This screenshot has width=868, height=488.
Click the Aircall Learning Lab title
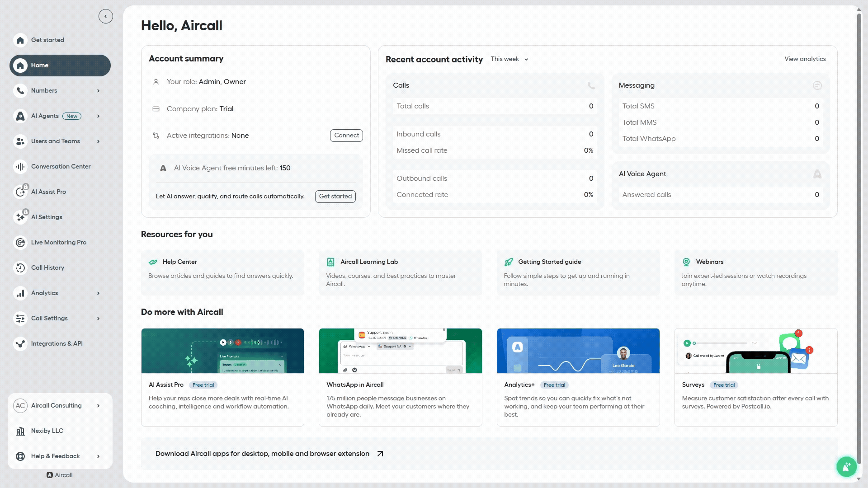pos(369,262)
